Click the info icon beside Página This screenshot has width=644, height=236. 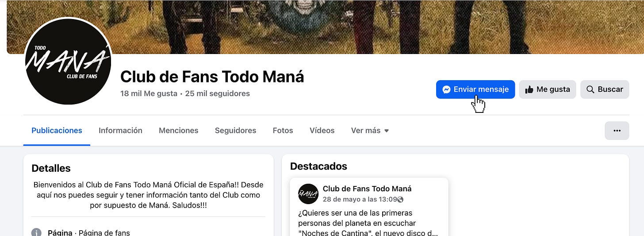coord(36,232)
